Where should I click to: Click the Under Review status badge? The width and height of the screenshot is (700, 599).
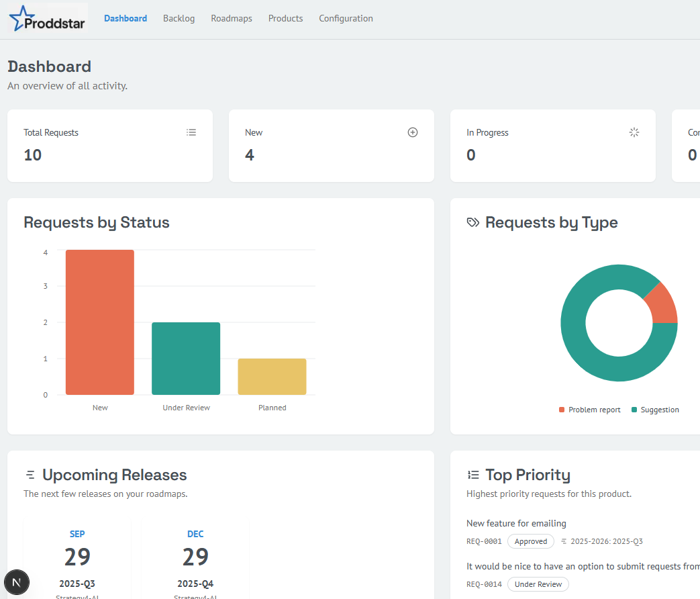pos(538,584)
